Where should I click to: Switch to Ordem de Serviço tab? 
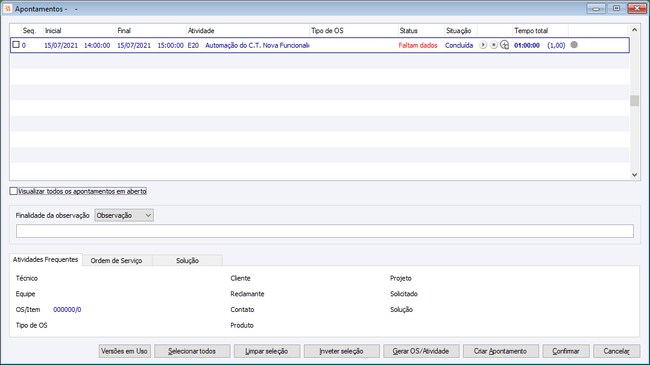point(116,260)
